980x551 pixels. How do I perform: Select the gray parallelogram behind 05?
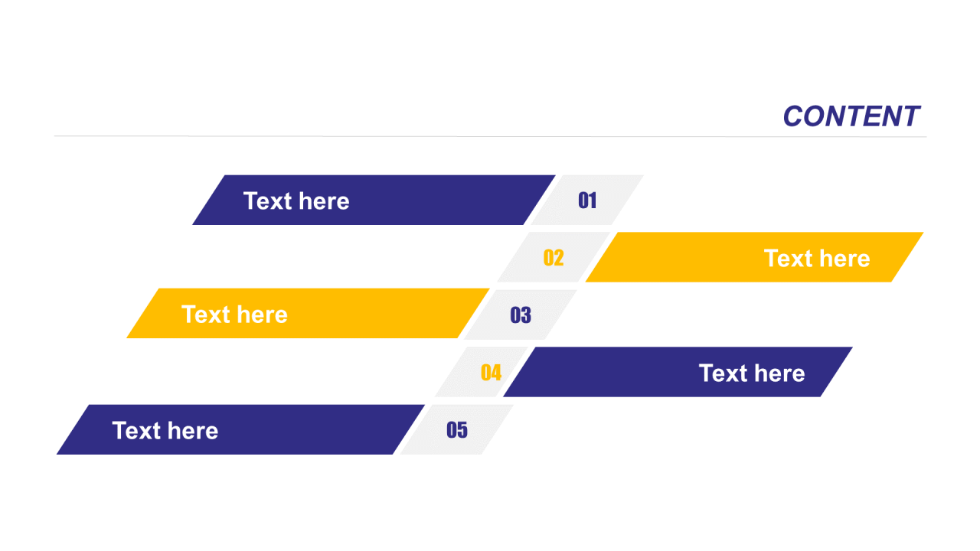pos(457,429)
